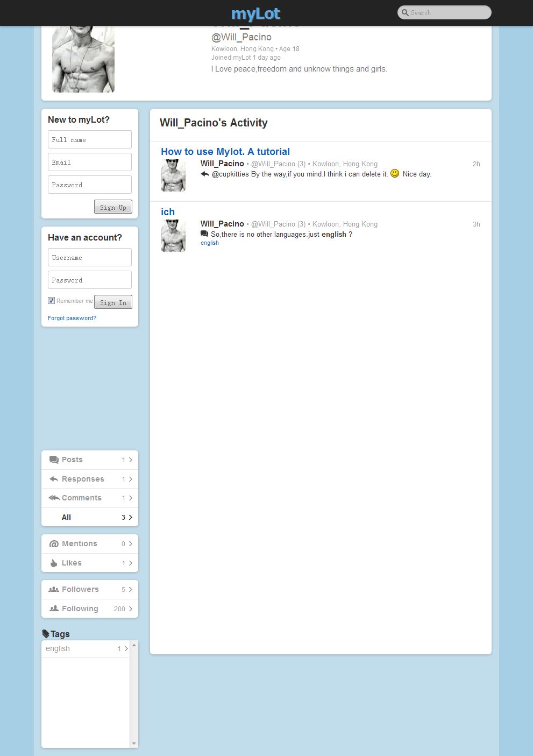Toggle the Remember me checkbox
The height and width of the screenshot is (756, 533).
[x=51, y=301]
